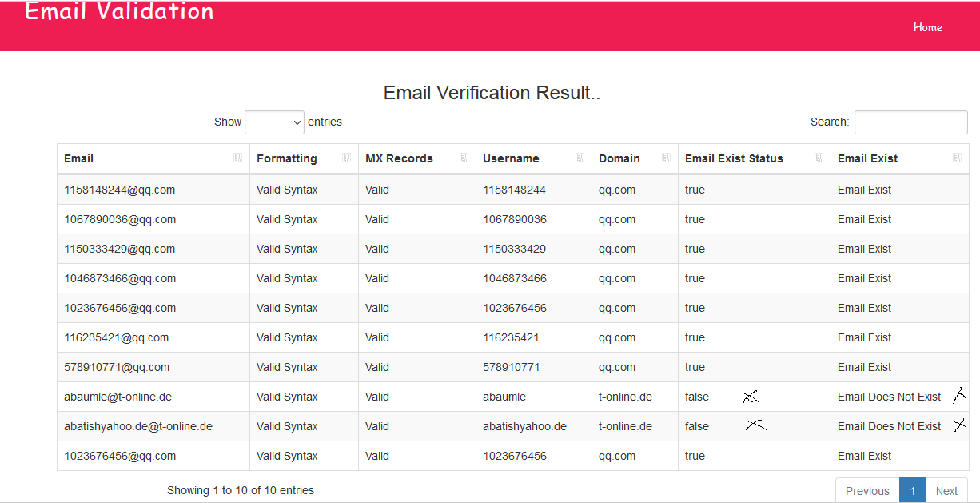The height and width of the screenshot is (503, 980).
Task: Click sort icon in Formatting header
Action: pos(346,158)
